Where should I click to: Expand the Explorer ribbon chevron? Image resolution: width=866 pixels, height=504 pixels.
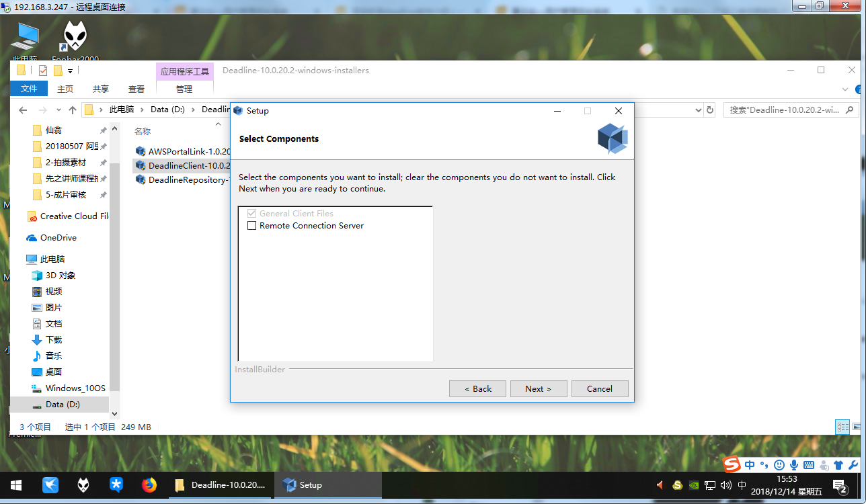point(845,89)
